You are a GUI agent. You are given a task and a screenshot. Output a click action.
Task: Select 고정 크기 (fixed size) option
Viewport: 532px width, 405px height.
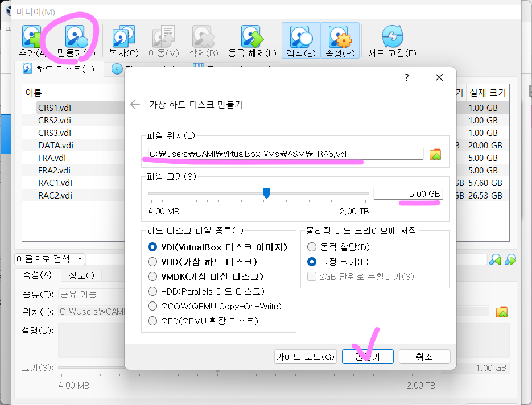pyautogui.click(x=311, y=262)
